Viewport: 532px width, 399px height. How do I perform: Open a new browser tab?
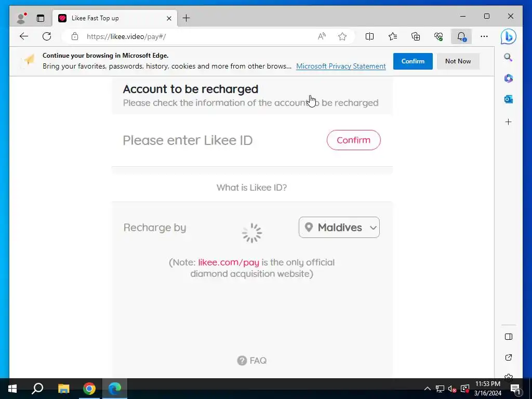[187, 18]
